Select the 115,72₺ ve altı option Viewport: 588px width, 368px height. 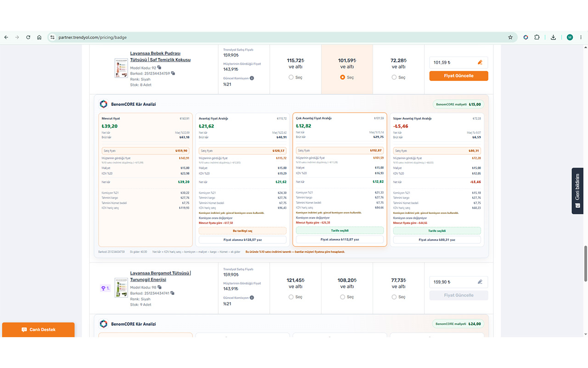point(291,77)
